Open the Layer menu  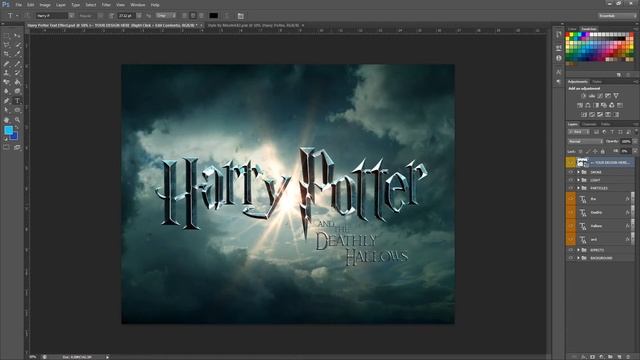61,5
